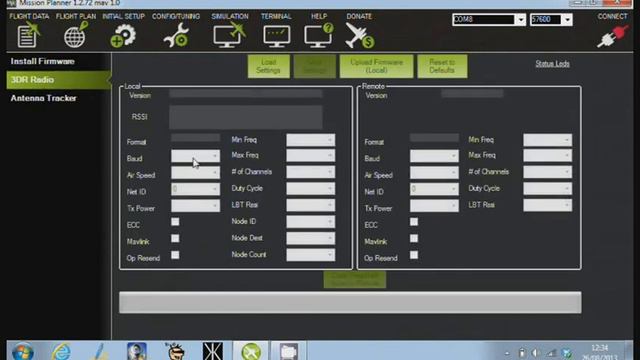Click the Local Version field
This screenshot has height=360, width=640.
[x=246, y=94]
